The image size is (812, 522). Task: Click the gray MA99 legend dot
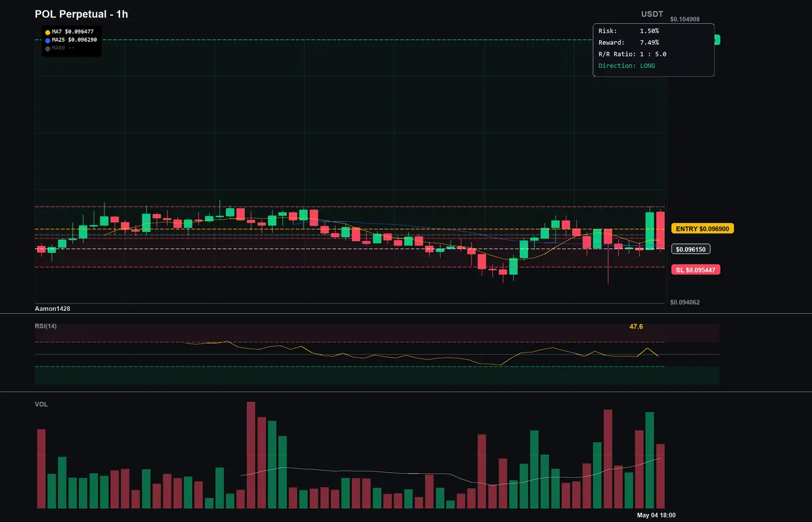coord(48,49)
